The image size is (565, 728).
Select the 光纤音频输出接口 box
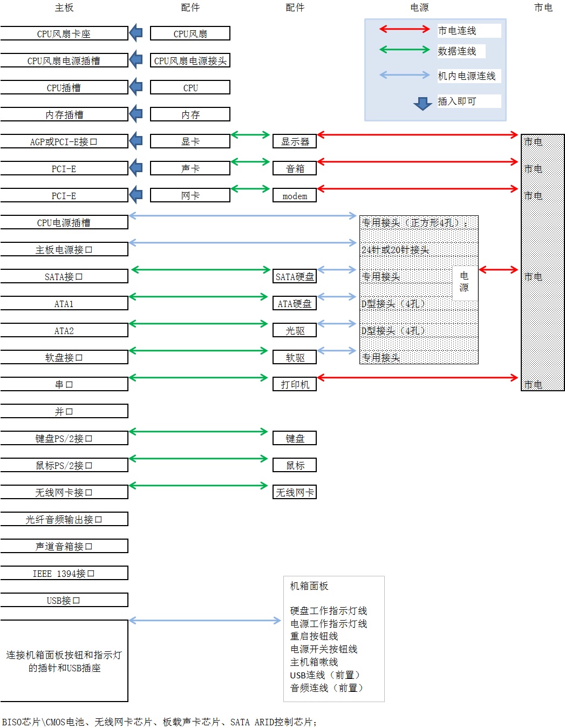coord(64,519)
